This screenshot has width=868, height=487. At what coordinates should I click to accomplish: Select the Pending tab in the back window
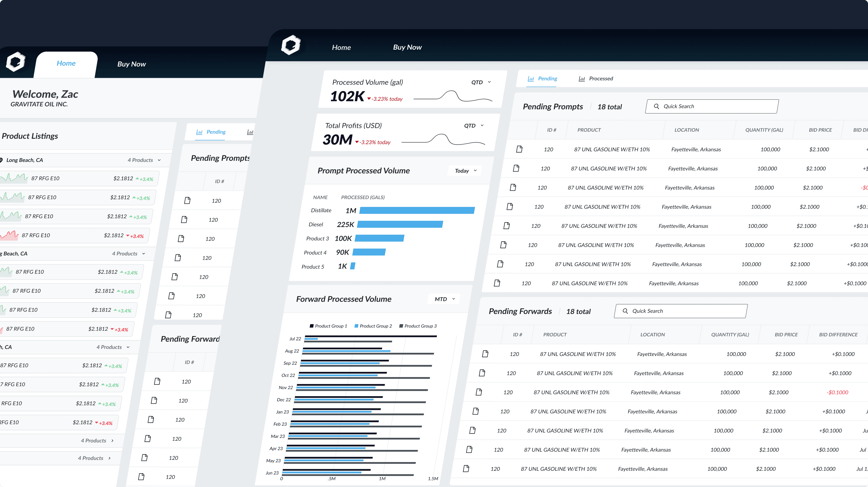click(211, 132)
